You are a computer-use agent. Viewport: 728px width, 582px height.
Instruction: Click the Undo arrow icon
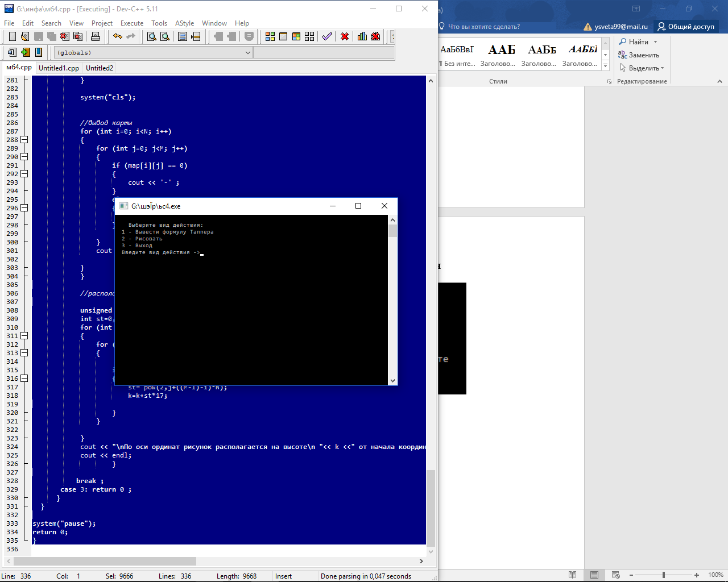coord(117,36)
